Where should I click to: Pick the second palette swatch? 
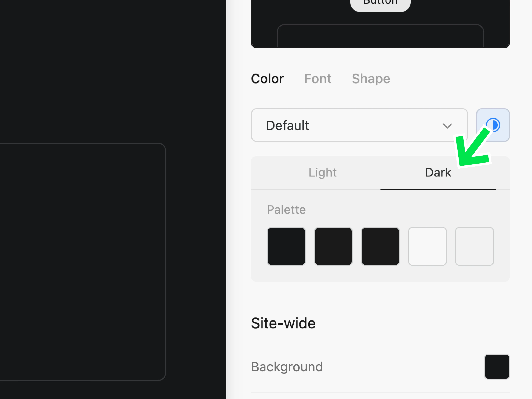333,246
